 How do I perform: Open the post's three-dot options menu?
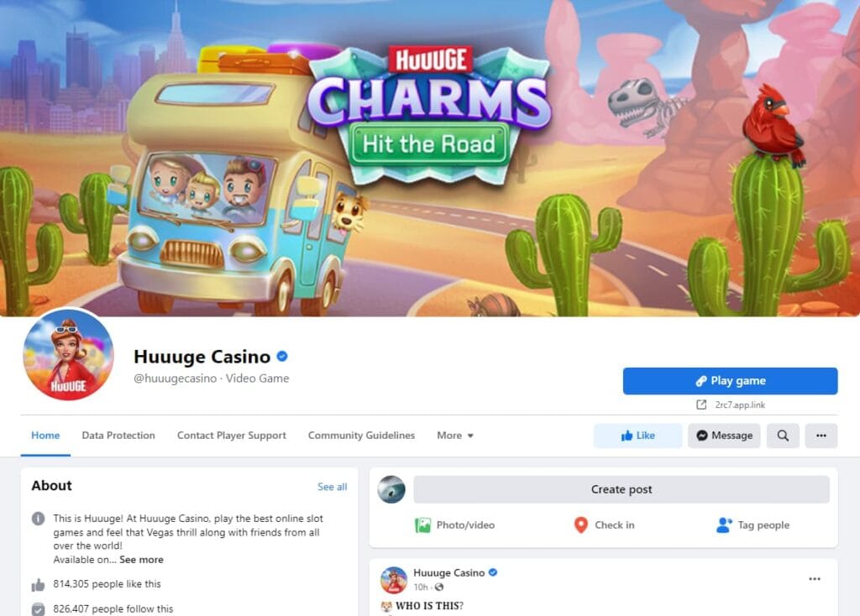click(x=815, y=579)
